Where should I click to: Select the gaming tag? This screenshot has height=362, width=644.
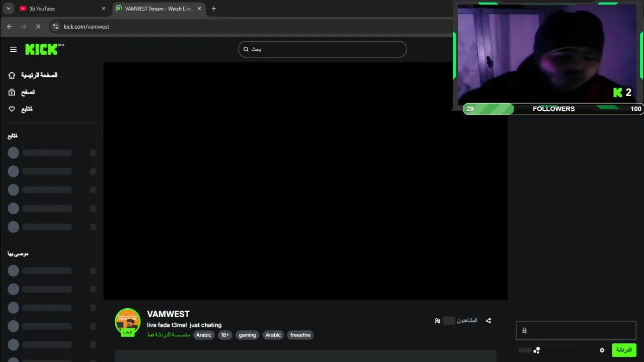point(247,335)
